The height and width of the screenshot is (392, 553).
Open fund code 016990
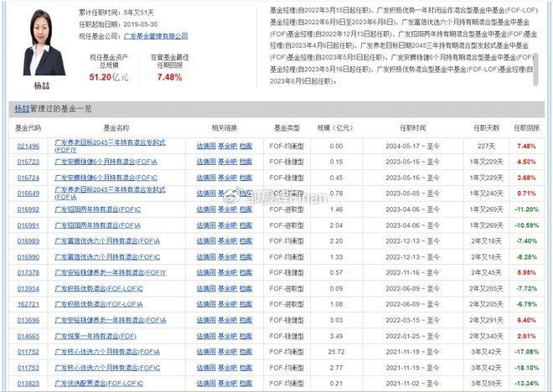pyautogui.click(x=28, y=257)
